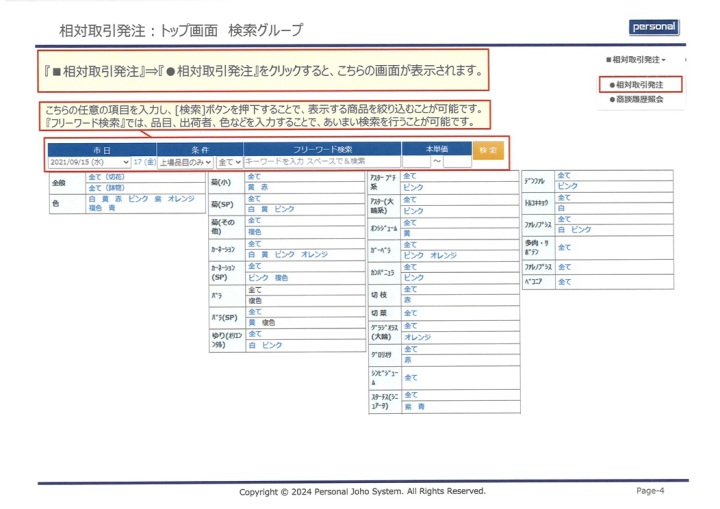The width and height of the screenshot is (720, 509).
Task: Click 全て for カーネーション row
Action: click(254, 244)
